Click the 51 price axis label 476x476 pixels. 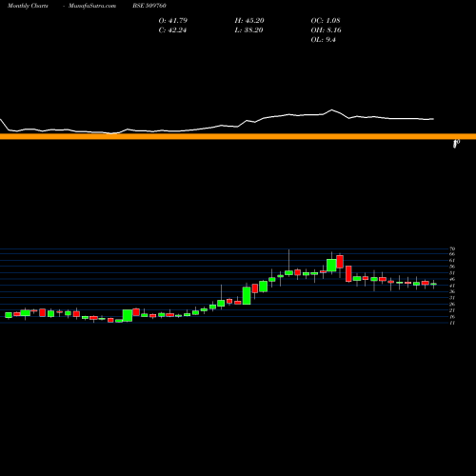[x=452, y=273]
